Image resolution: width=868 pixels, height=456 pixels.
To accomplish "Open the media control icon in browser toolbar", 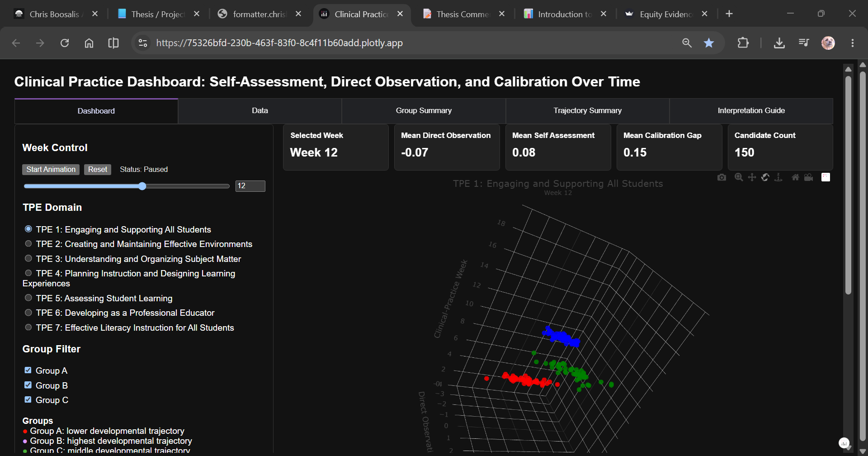I will coord(803,43).
